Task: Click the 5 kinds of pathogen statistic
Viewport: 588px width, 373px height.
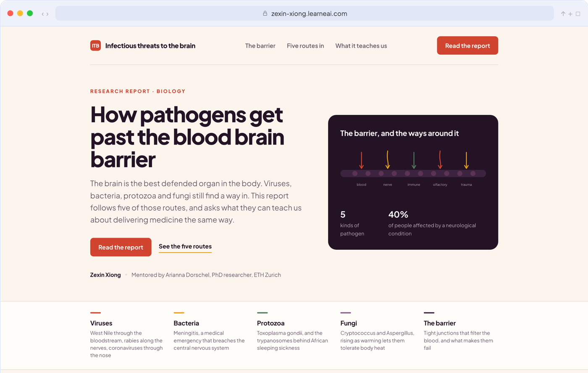Action: (x=352, y=223)
